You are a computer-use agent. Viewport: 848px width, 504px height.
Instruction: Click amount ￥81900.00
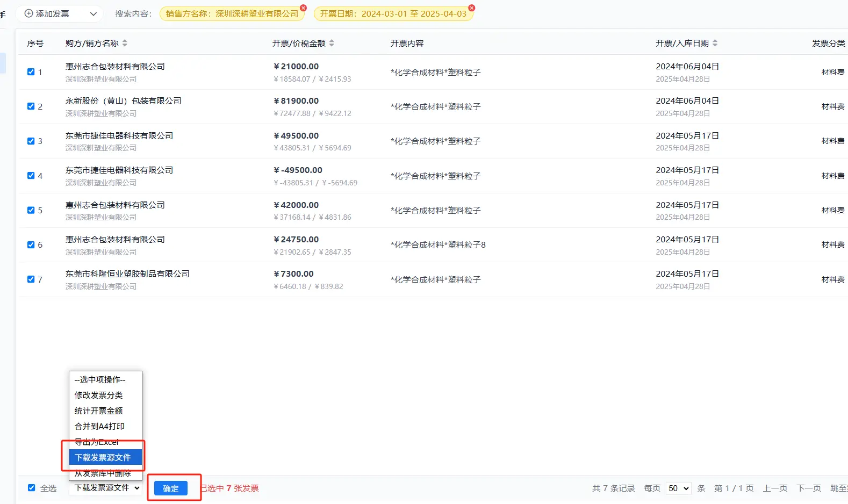[296, 100]
